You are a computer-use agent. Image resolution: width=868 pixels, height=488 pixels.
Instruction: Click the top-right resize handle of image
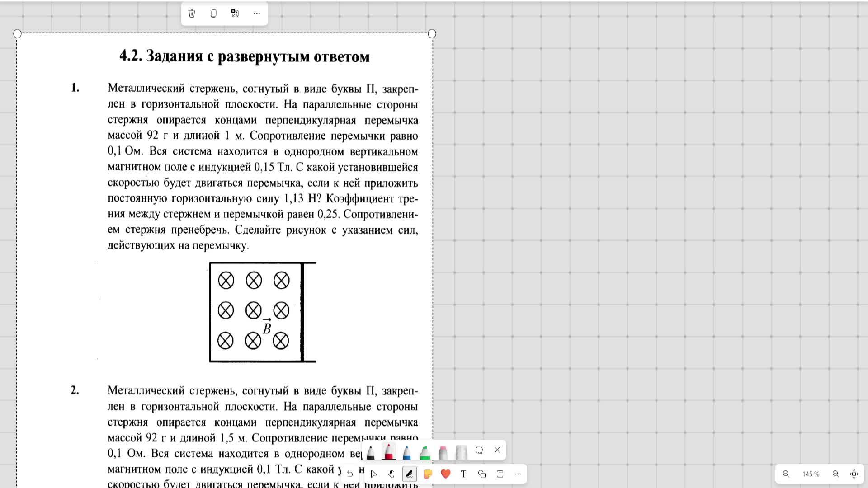(432, 33)
